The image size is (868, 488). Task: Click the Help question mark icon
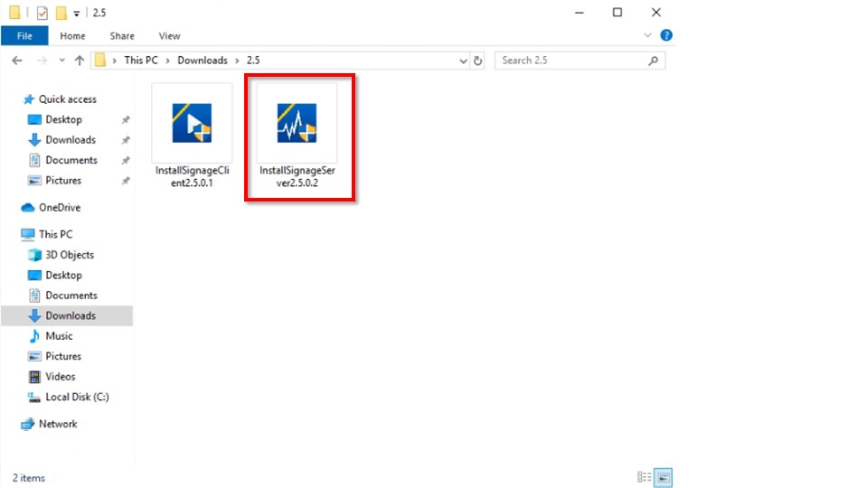click(666, 36)
